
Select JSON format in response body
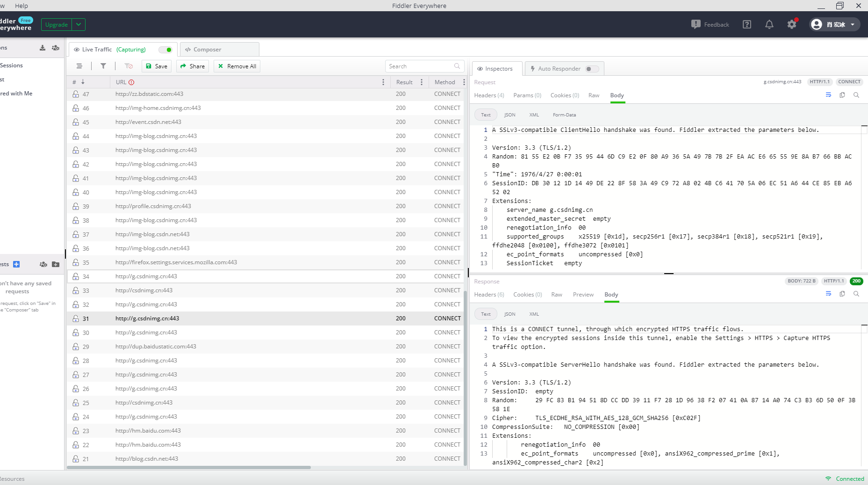(x=509, y=314)
